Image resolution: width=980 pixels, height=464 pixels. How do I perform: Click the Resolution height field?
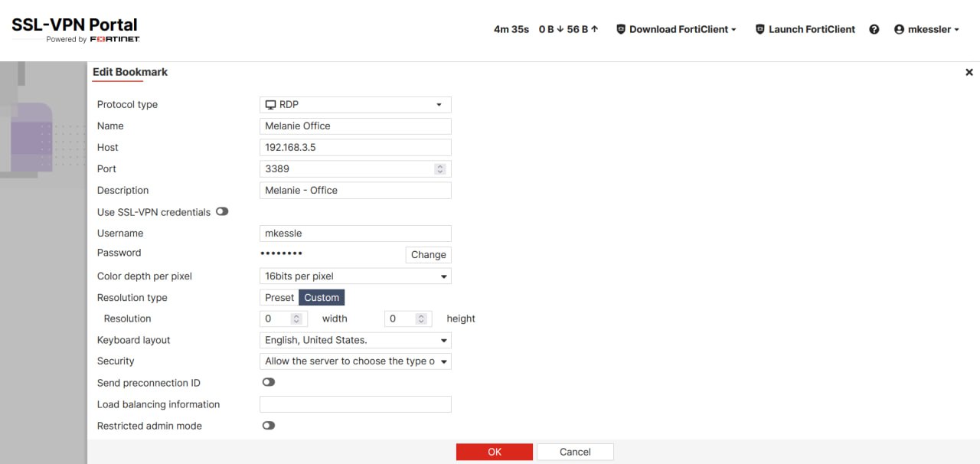[408, 319]
